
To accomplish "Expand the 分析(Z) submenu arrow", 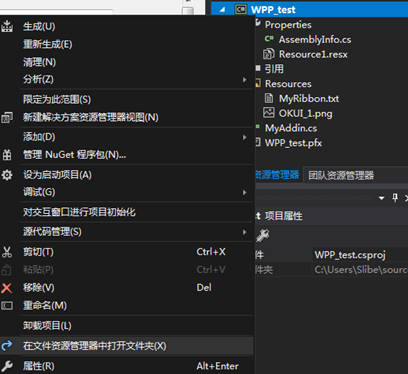I will (x=245, y=80).
